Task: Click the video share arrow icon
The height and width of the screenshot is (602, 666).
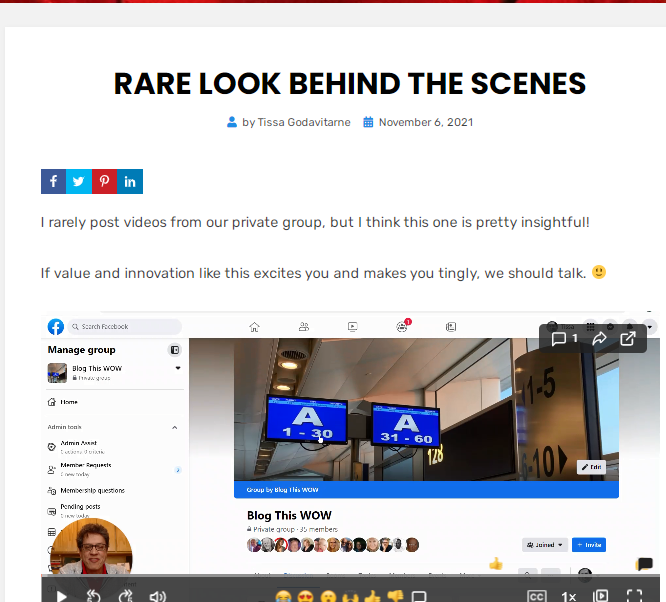Action: pyautogui.click(x=599, y=339)
